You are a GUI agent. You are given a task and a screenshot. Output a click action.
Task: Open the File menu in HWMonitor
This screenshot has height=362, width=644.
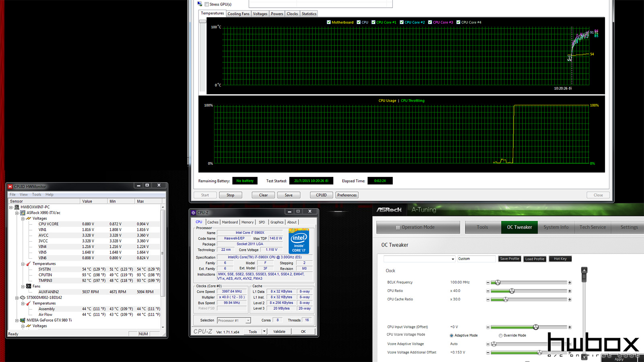12,195
